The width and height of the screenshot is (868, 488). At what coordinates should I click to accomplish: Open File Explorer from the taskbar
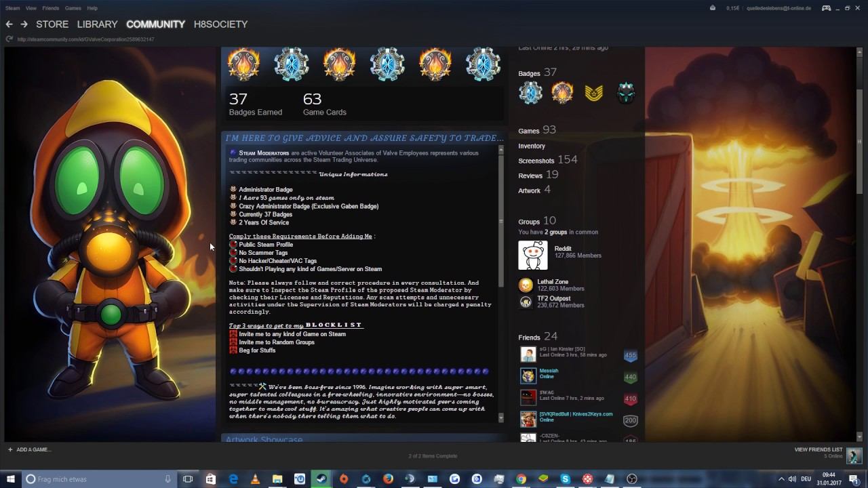click(x=277, y=479)
